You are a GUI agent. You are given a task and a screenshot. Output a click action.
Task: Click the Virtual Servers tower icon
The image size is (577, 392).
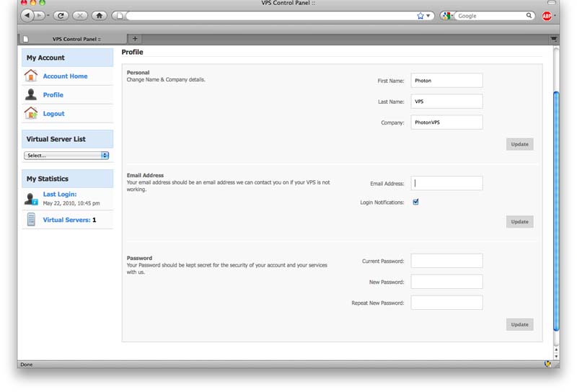[31, 220]
